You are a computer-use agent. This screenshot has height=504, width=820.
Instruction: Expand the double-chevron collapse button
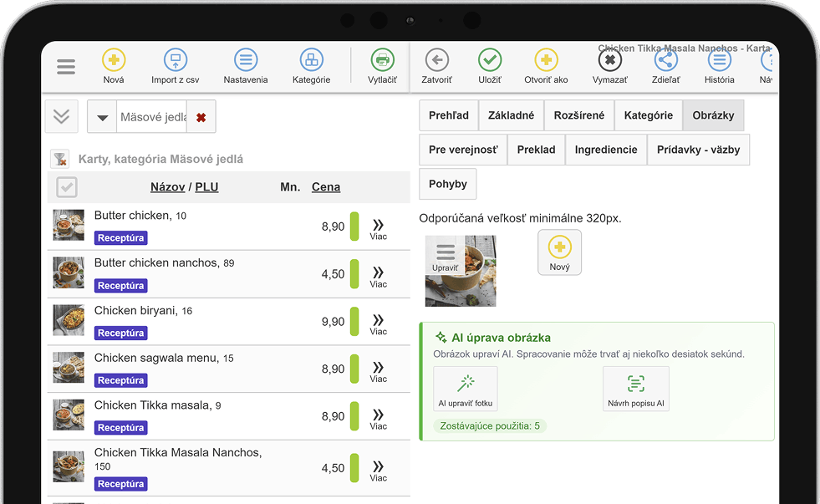62,116
